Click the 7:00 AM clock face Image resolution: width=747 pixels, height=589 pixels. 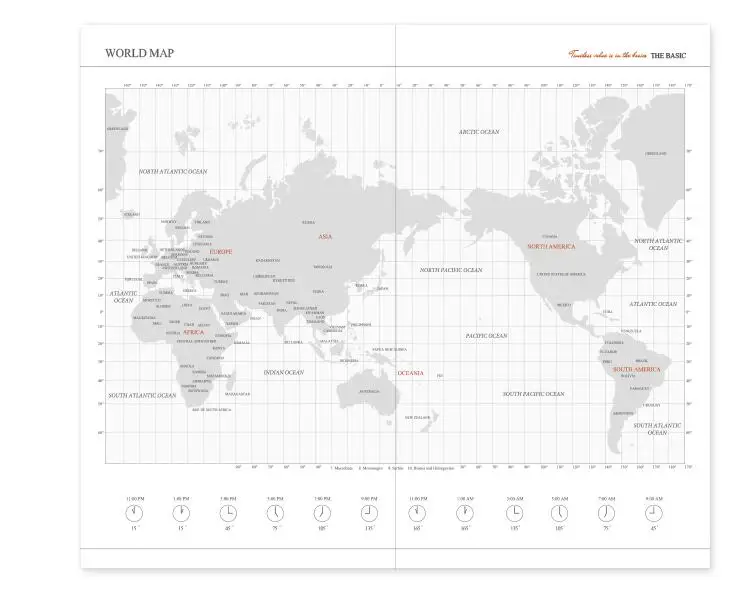pyautogui.click(x=606, y=513)
